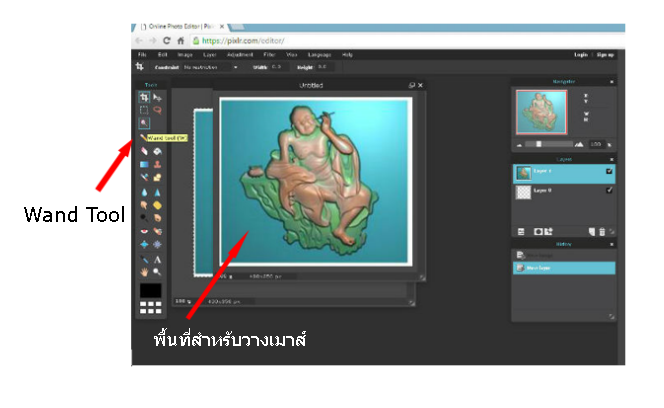
Task: Select the Spot heal bandage tool
Action: point(158,231)
